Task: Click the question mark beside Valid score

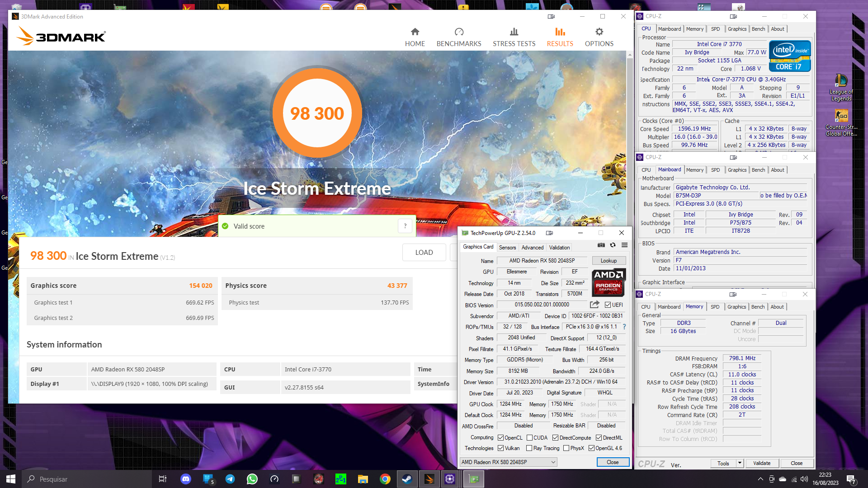Action: tap(405, 226)
